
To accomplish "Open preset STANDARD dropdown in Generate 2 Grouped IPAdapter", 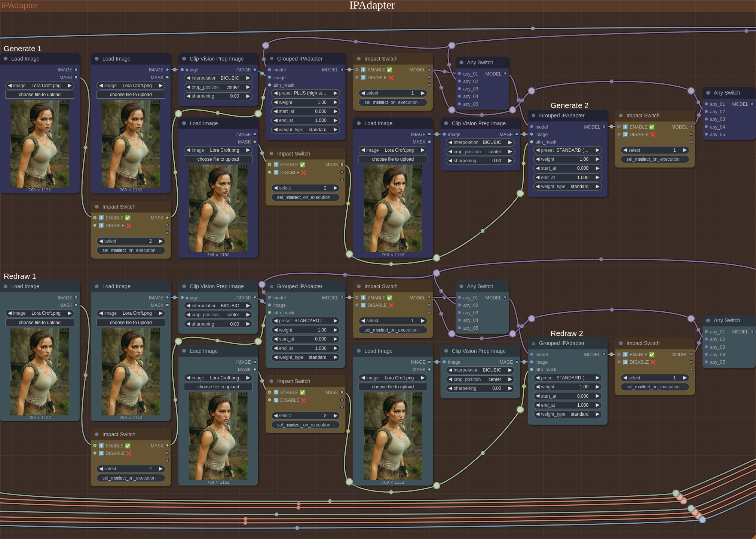I will pyautogui.click(x=567, y=150).
